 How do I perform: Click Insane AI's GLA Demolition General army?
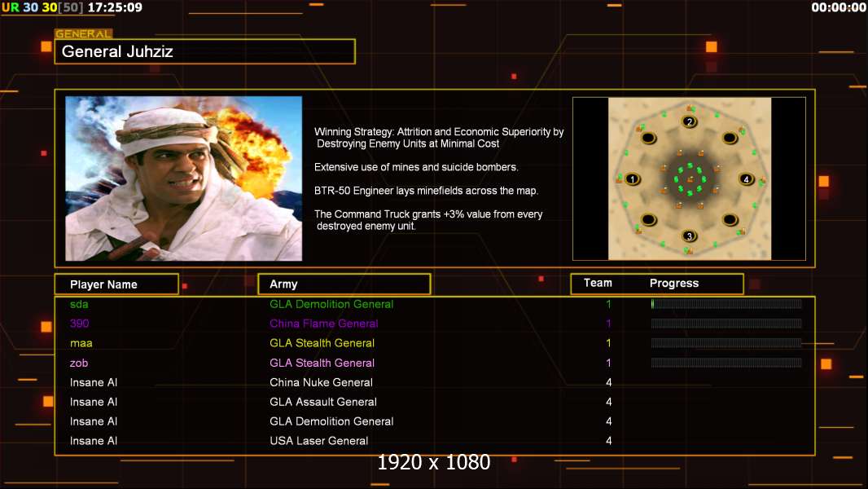click(331, 421)
